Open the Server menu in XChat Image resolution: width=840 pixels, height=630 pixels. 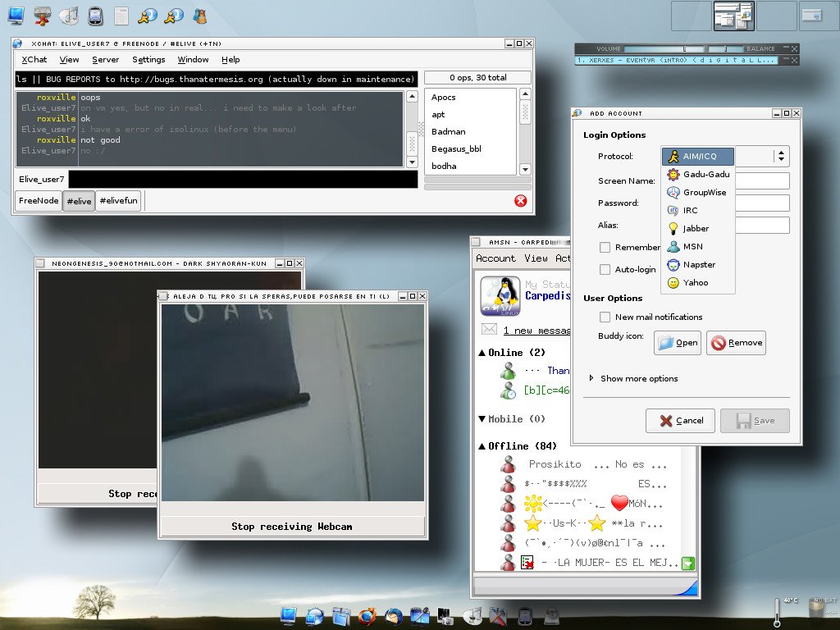(106, 59)
